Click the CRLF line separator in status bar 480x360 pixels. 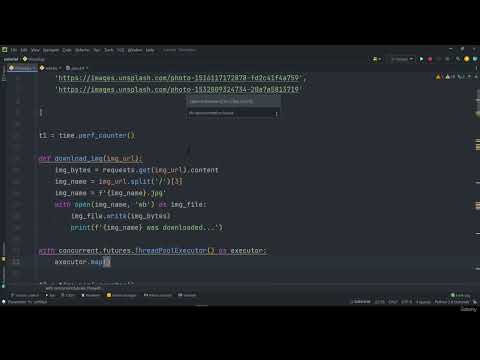(393, 302)
